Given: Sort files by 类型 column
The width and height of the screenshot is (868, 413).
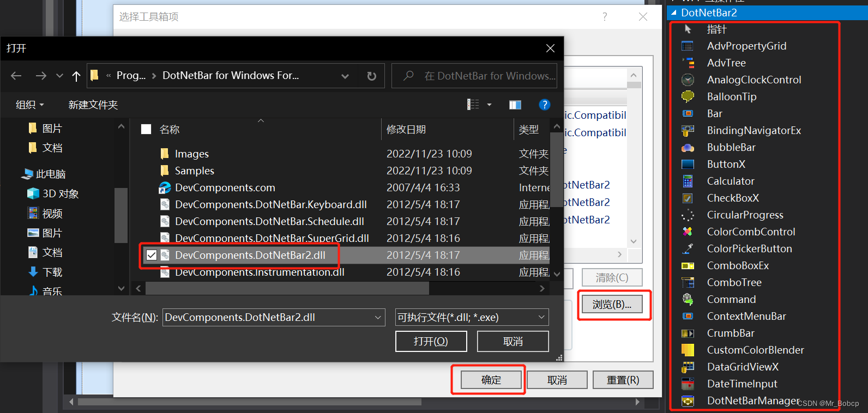Looking at the screenshot, I should click(x=529, y=130).
